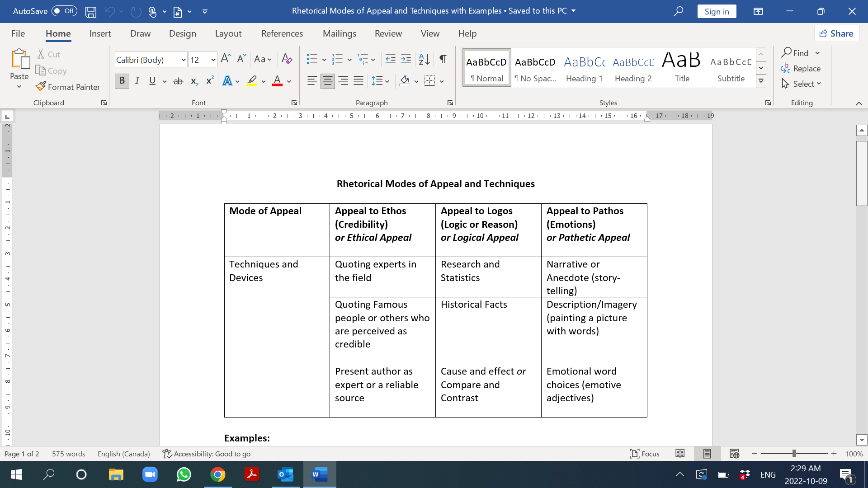The image size is (868, 488).
Task: Toggle AutoSave switch on
Action: click(x=64, y=11)
